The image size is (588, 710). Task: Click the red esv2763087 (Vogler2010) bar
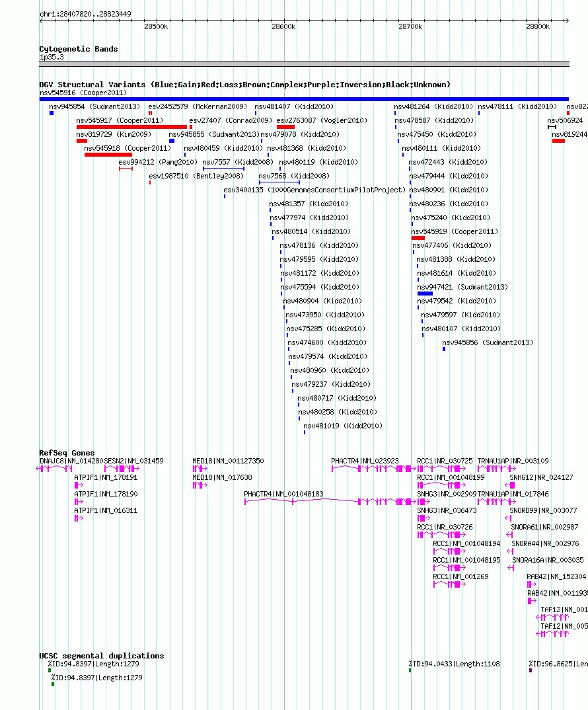pos(285,127)
